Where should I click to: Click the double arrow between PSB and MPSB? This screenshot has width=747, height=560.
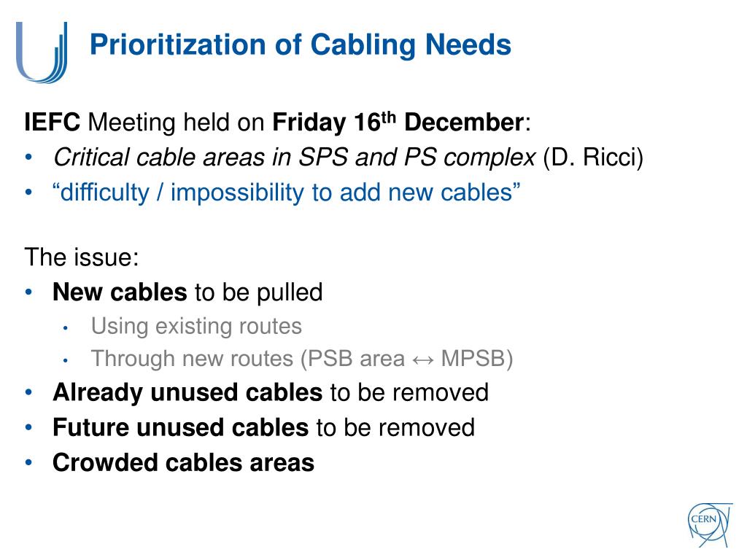tap(423, 360)
